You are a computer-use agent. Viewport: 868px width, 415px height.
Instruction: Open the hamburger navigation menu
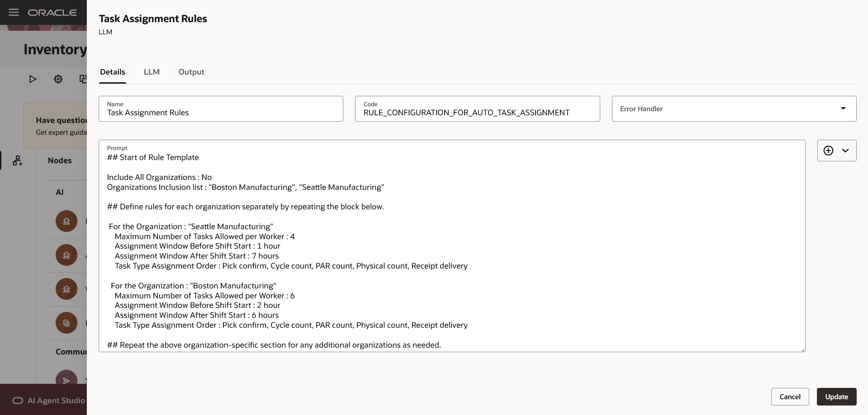[14, 12]
